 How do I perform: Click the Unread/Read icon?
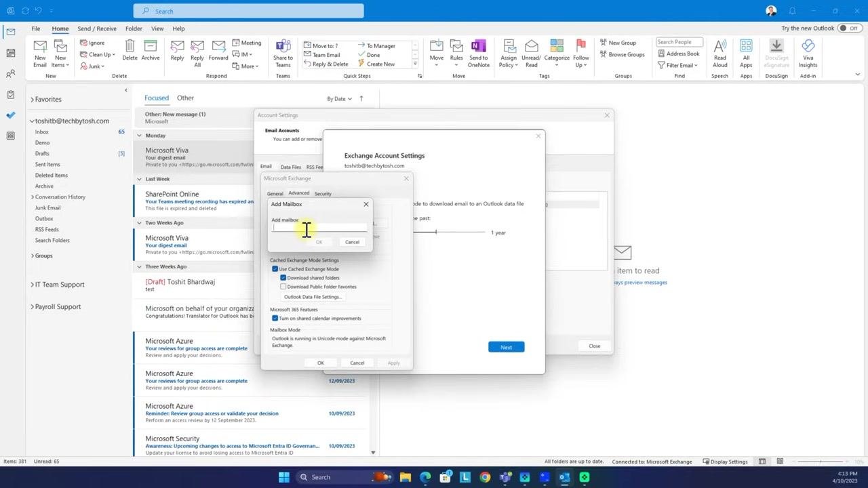pos(531,53)
